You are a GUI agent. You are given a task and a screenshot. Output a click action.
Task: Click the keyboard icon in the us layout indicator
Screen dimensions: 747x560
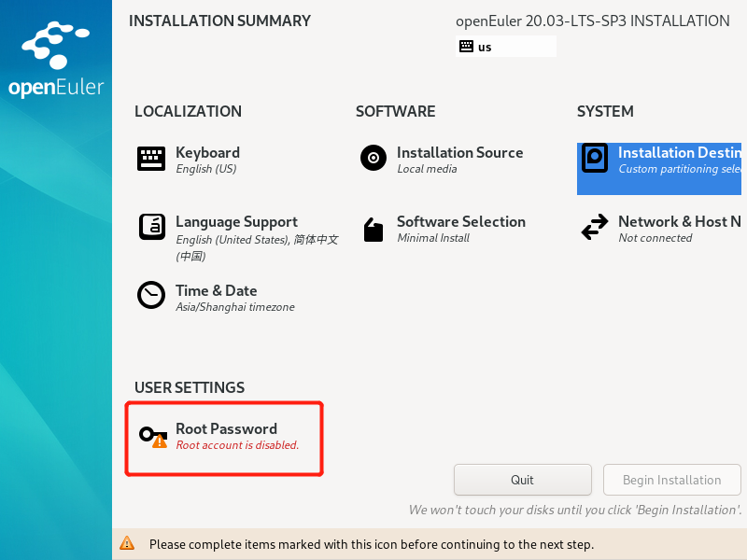tap(466, 46)
